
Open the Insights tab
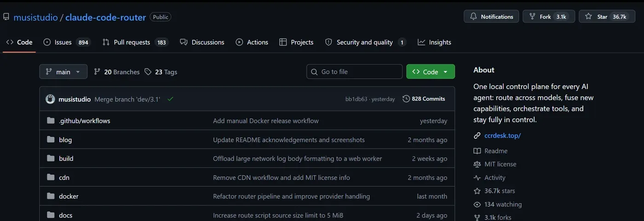[x=434, y=42]
